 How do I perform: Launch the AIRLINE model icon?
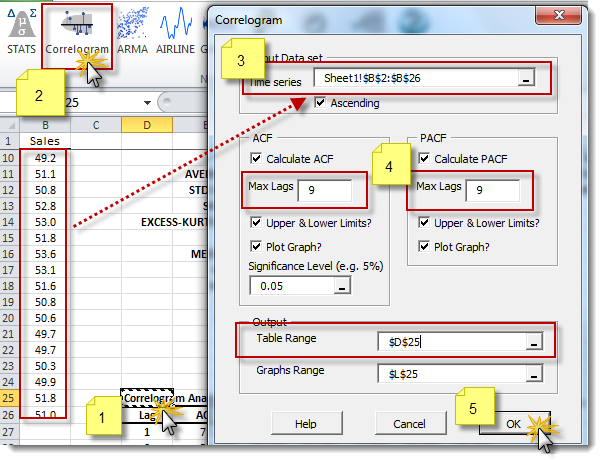(x=176, y=31)
